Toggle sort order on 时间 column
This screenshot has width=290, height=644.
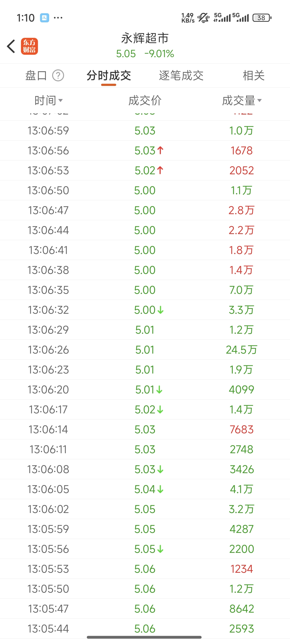coord(49,100)
